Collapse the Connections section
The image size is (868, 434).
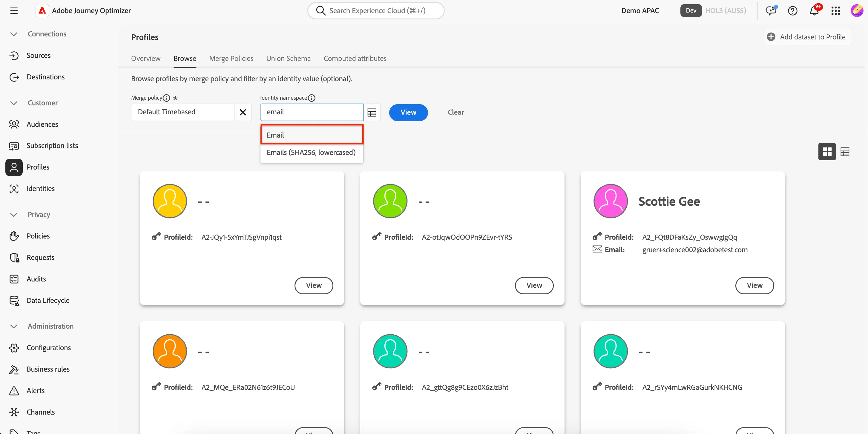click(14, 34)
